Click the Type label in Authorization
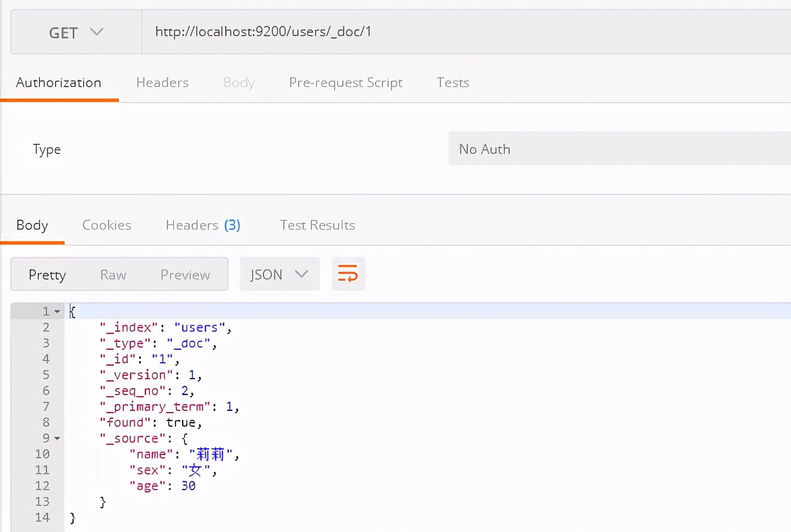 pos(47,149)
